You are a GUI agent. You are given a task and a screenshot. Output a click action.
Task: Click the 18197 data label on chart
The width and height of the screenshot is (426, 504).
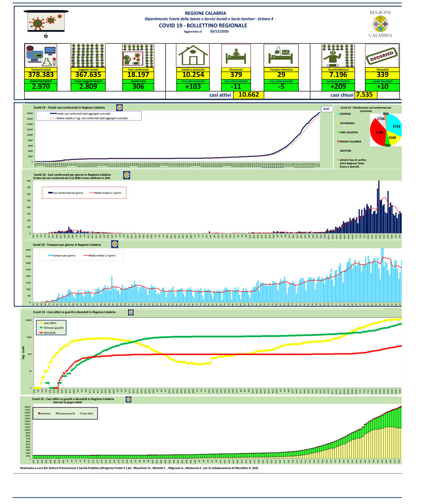(325, 109)
